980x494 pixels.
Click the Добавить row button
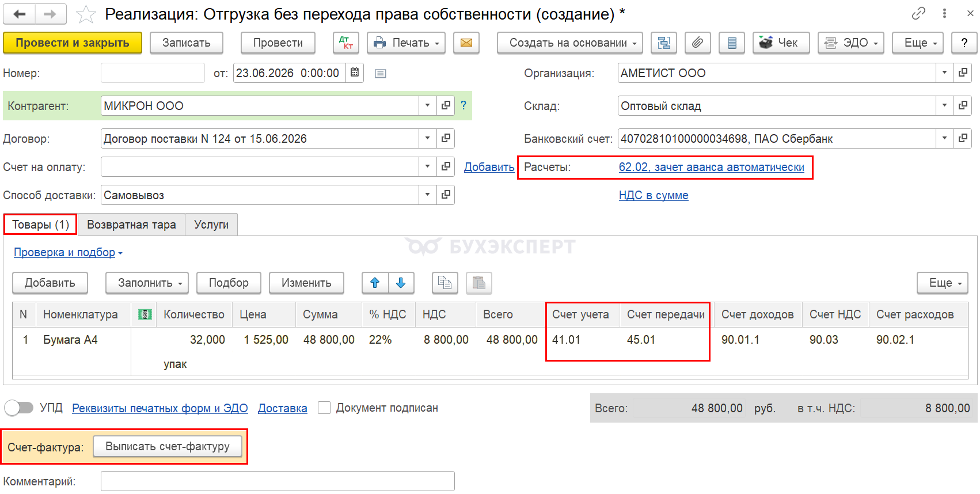click(50, 283)
